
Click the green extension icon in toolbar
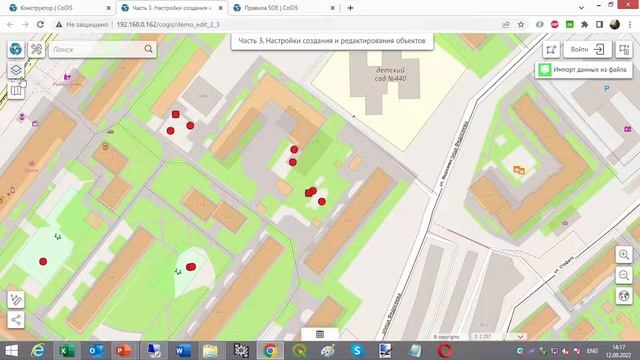(x=569, y=24)
